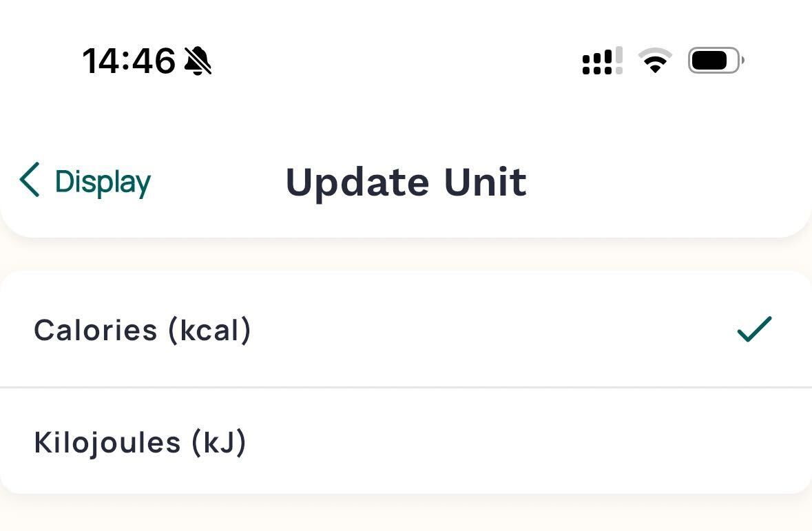The height and width of the screenshot is (531, 812).
Task: Tap empty header area right of title
Action: (675, 183)
